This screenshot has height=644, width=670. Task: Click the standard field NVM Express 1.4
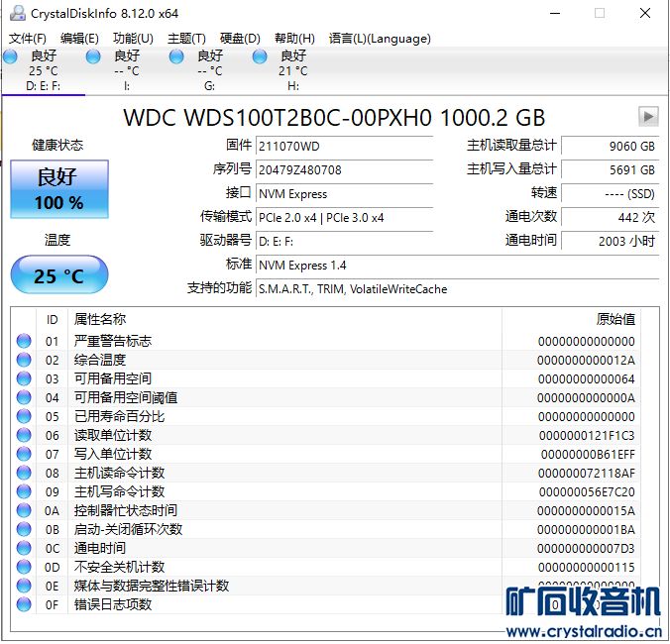coord(457,266)
